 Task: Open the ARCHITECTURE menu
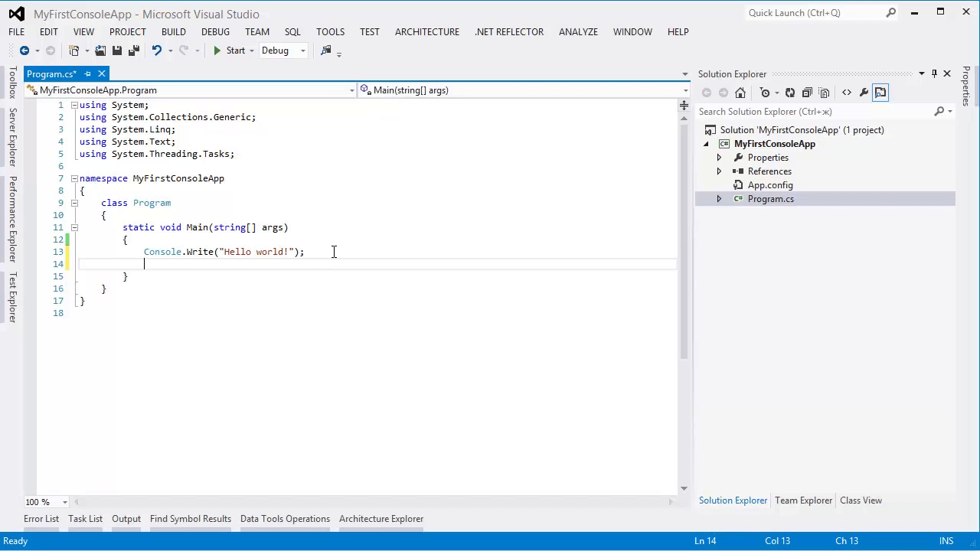pos(427,31)
